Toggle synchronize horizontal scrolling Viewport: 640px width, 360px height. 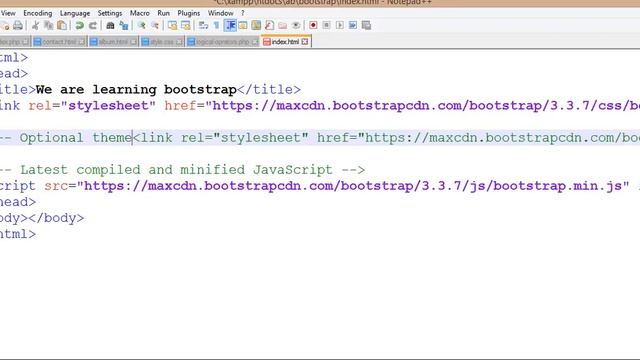point(186,25)
